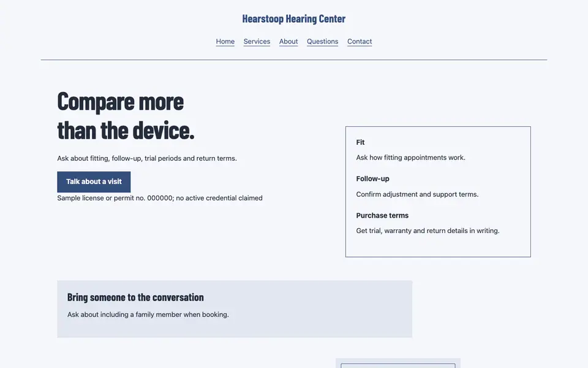Select 'Ask how fitting appointments work.' text
588x368 pixels.
[410, 158]
